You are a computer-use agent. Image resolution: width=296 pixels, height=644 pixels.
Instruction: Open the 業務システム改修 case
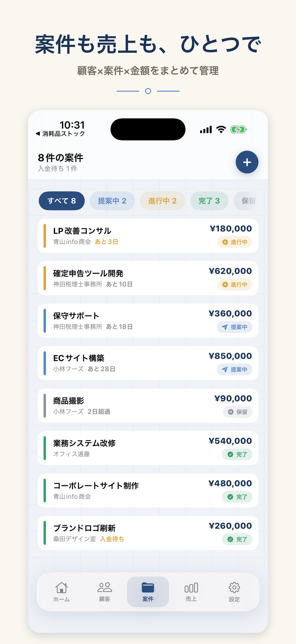148,448
